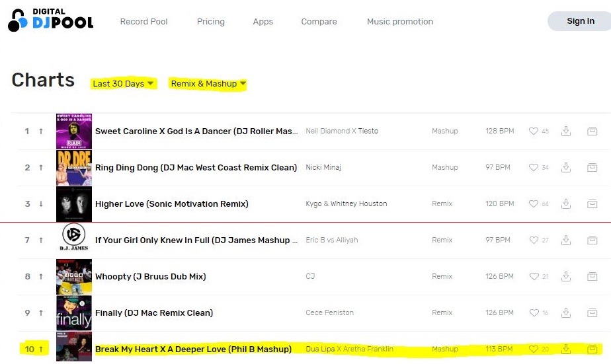
Task: Click artist Dua Lipa X Aretha Franklin
Action: pos(350,349)
